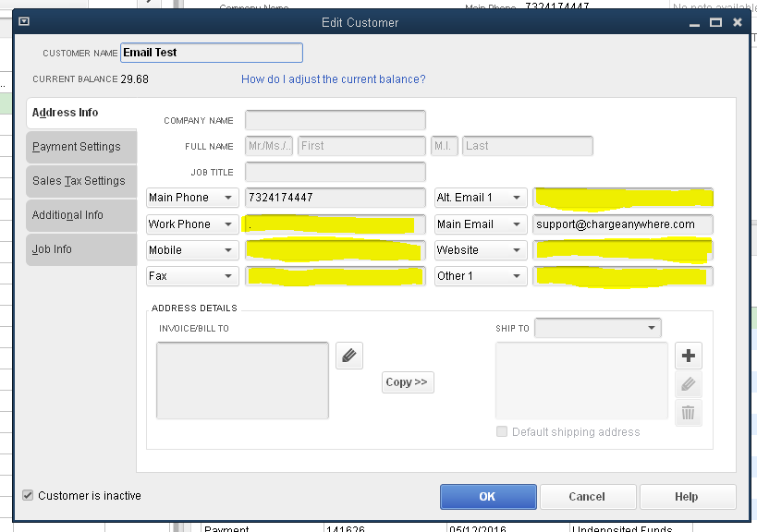
Task: Maximize the Edit Customer window
Action: coord(715,22)
